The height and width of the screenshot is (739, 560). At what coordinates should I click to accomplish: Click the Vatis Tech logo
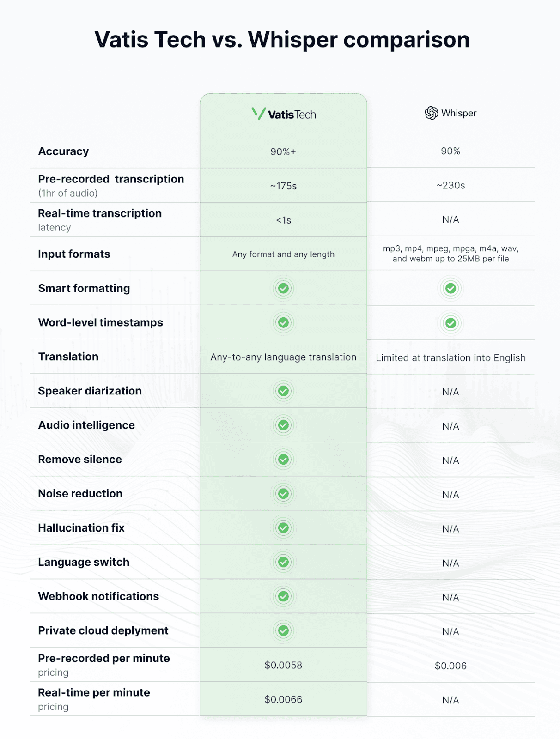(284, 114)
